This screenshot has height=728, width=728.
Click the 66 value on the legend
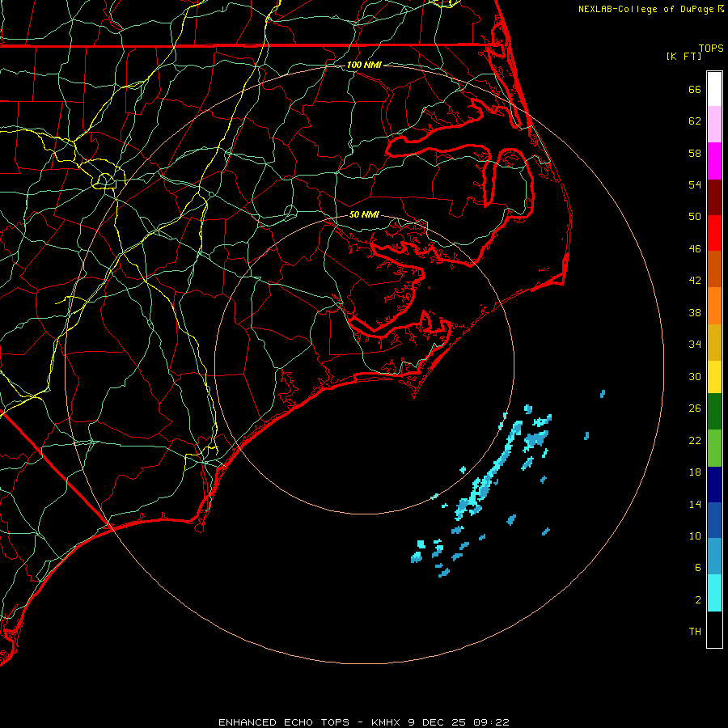click(x=695, y=89)
